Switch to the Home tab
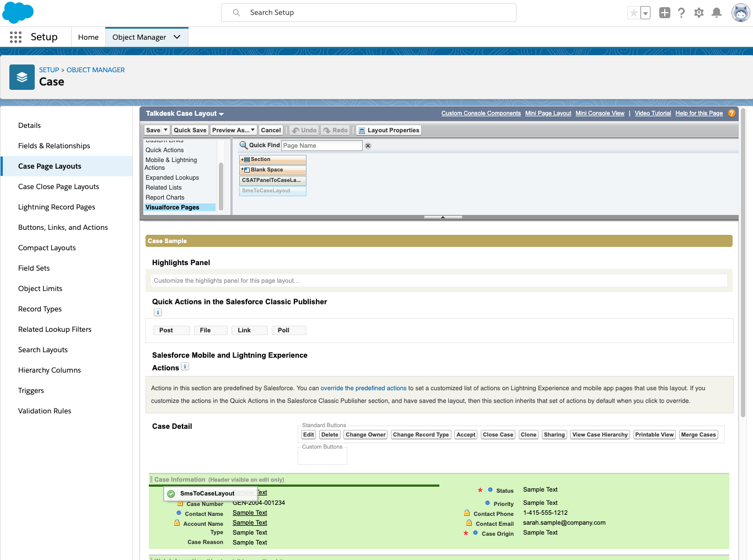This screenshot has height=560, width=753. [x=88, y=37]
